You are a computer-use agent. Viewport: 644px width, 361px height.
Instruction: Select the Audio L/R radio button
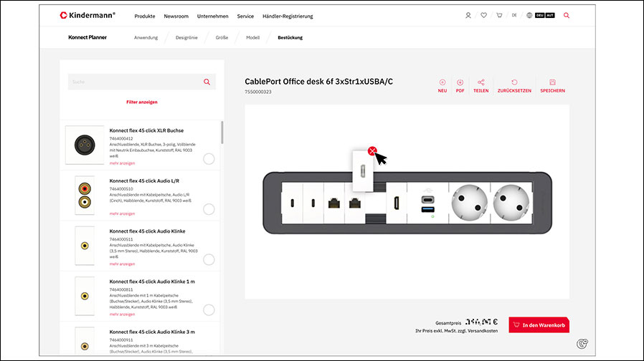click(x=209, y=209)
